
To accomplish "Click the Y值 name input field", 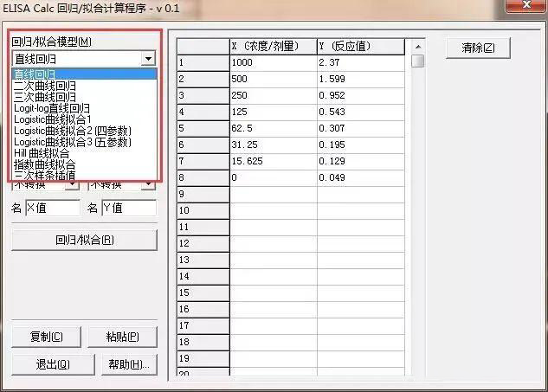I will coord(129,208).
